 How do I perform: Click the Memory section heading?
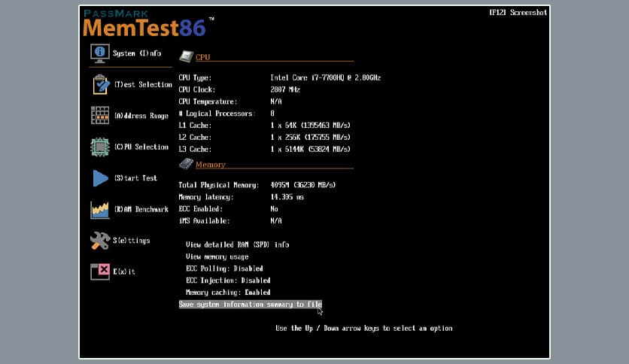point(211,165)
